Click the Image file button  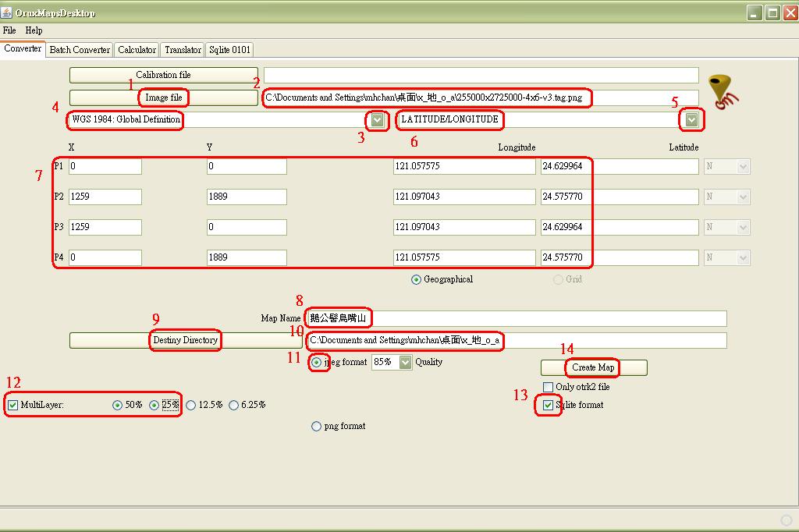click(x=164, y=98)
